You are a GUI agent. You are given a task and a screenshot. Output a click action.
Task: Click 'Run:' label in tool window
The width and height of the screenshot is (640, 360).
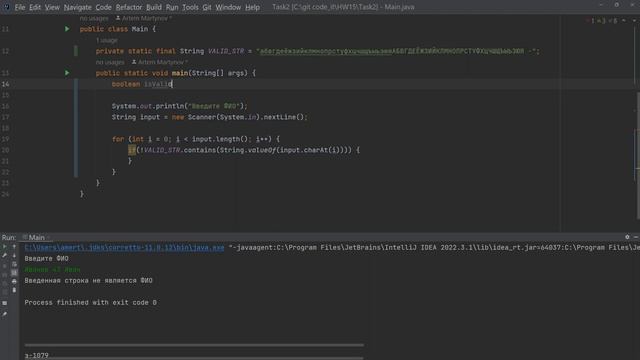click(x=9, y=237)
